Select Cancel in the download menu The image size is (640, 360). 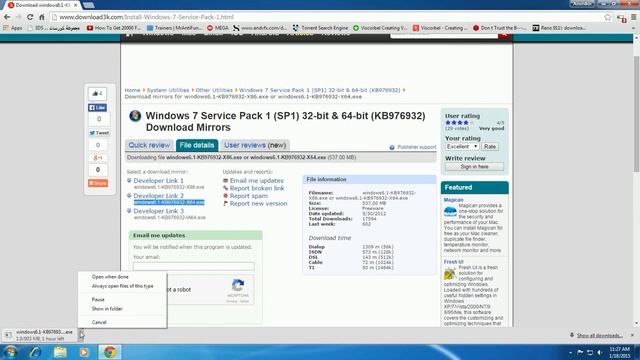[122, 322]
